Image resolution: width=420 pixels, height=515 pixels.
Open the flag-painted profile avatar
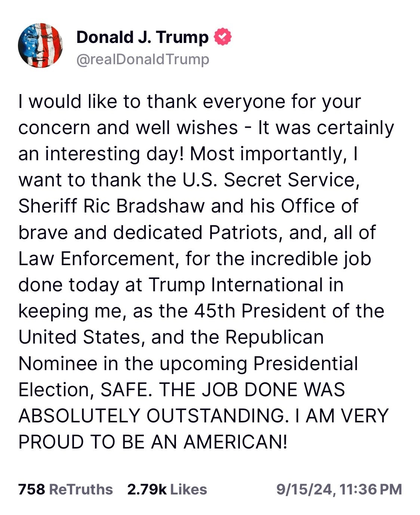point(40,45)
